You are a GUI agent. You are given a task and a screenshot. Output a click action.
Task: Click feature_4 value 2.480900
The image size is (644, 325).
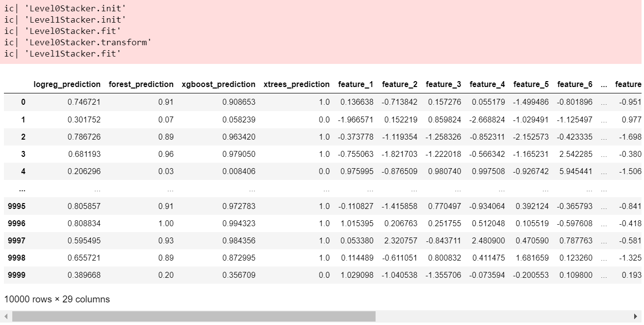coord(488,240)
